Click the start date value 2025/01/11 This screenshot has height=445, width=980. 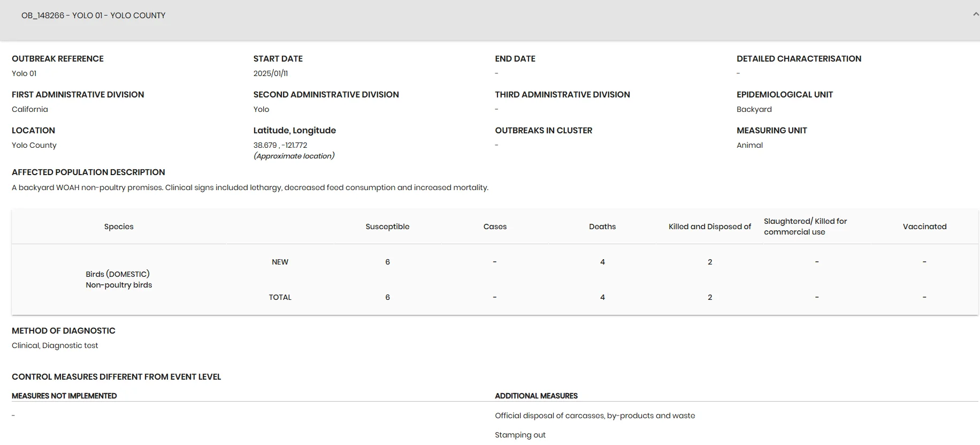click(x=271, y=73)
